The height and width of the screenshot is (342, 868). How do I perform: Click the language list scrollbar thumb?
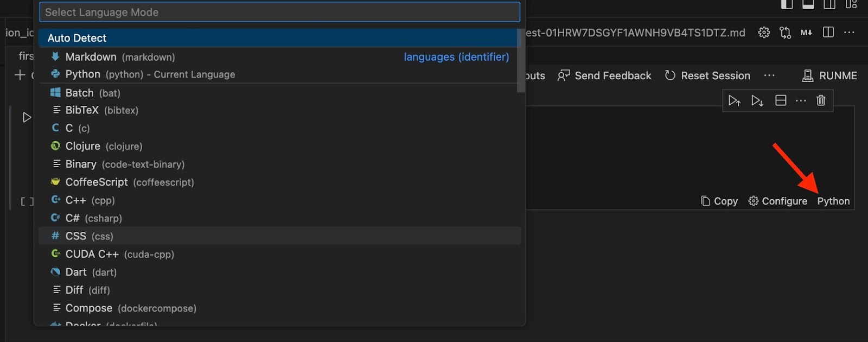pos(521,61)
